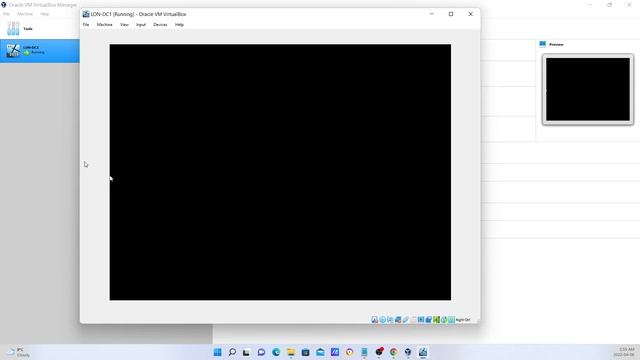Open the Machine menu in LON-DC1 VM window

point(104,24)
